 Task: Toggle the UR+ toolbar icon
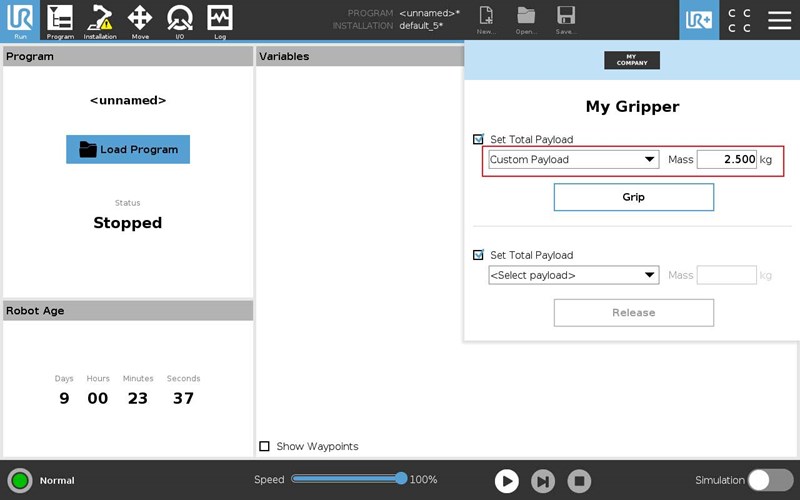tap(699, 20)
